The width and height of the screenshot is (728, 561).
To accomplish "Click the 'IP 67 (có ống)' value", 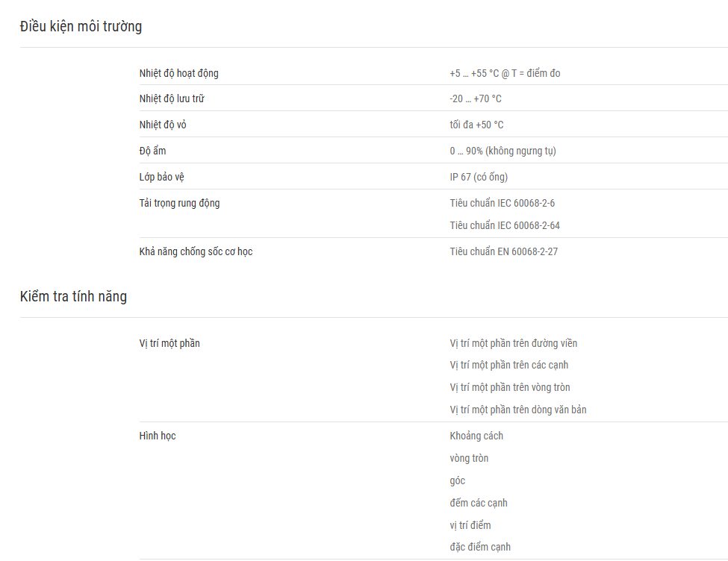I will click(x=479, y=177).
